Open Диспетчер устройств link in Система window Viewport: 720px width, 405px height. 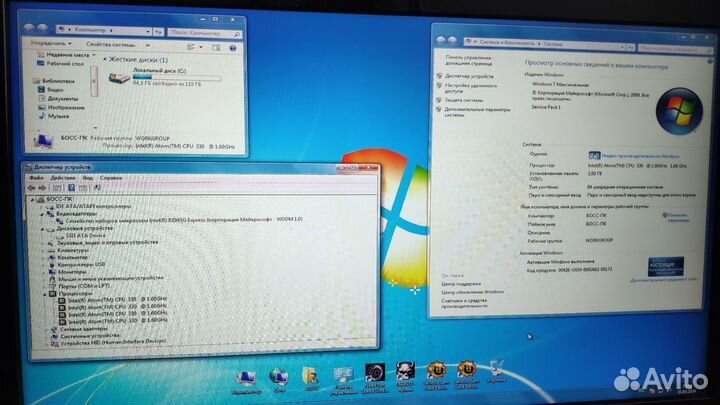point(469,76)
